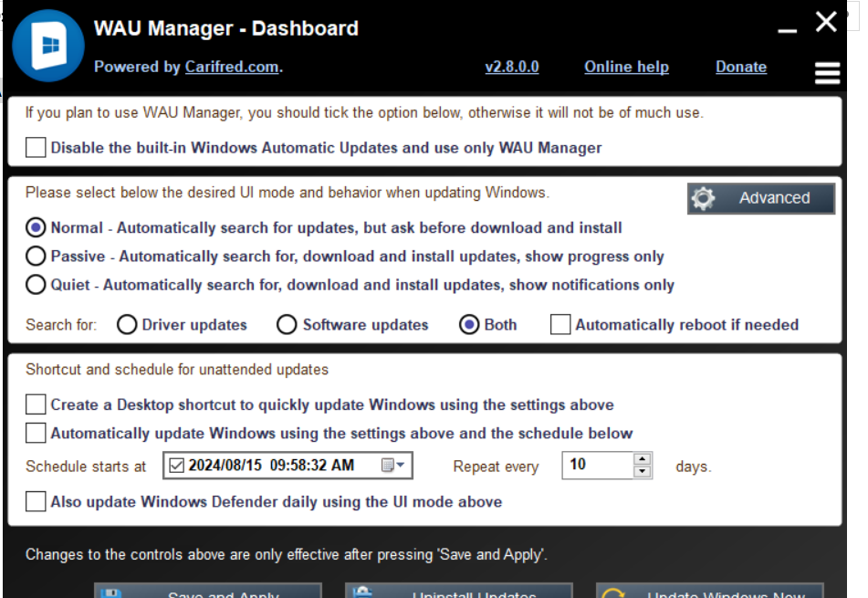The image size is (868, 598).
Task: Click the schedule date 2024/08/15 text
Action: pyautogui.click(x=225, y=465)
